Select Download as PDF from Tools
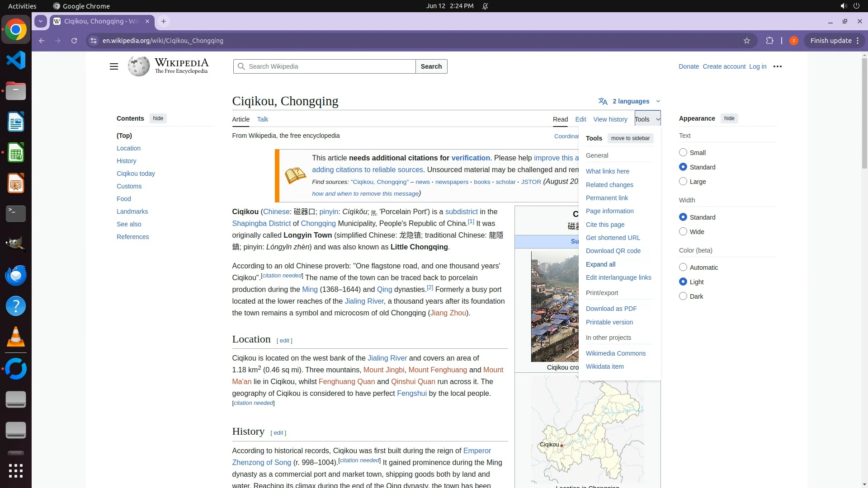 [611, 309]
